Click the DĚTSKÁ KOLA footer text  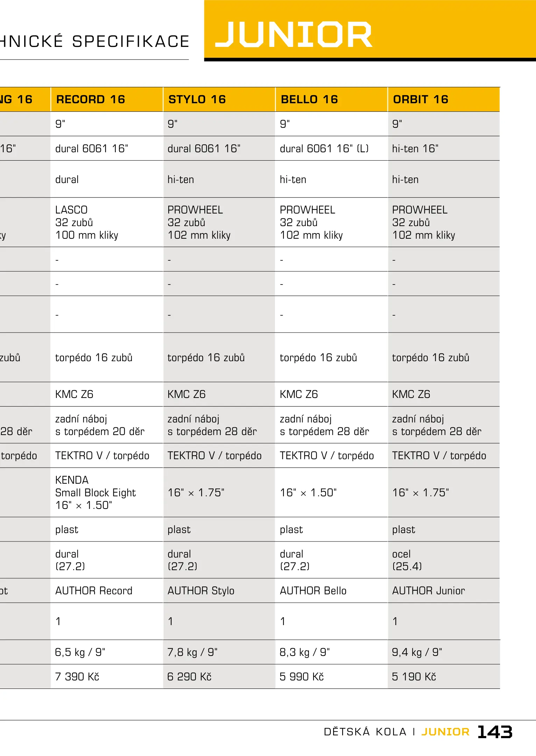(x=365, y=732)
